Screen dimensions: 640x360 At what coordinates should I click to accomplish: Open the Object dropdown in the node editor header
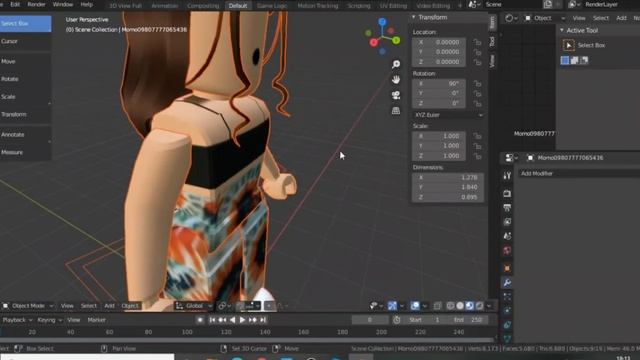click(544, 18)
